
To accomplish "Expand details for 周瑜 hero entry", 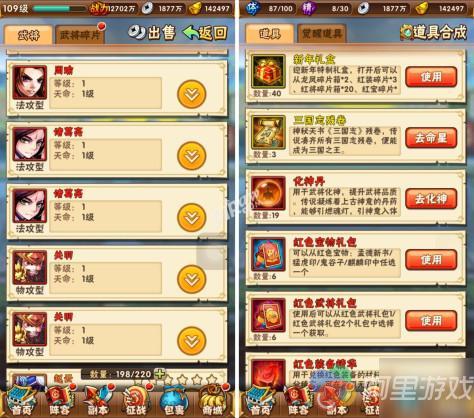I will click(x=192, y=94).
